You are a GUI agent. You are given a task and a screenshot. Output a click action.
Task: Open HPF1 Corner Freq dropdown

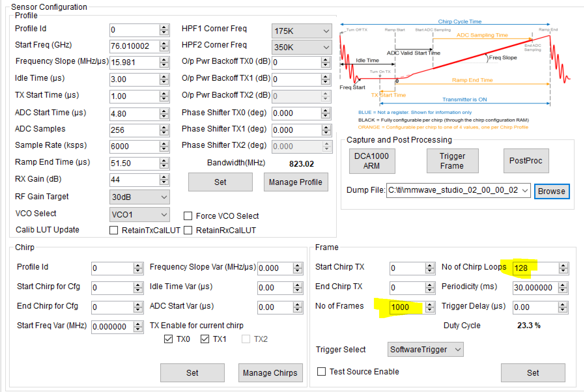pyautogui.click(x=302, y=31)
